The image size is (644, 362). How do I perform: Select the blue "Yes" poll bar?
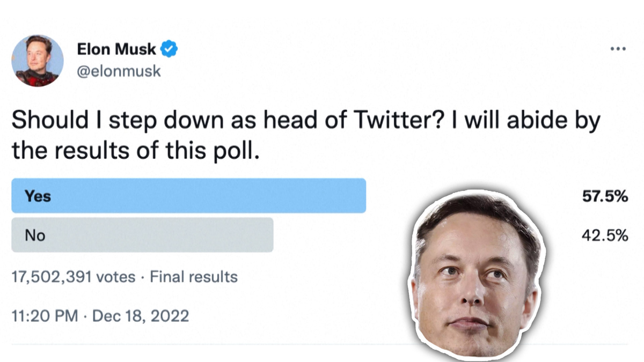(188, 196)
